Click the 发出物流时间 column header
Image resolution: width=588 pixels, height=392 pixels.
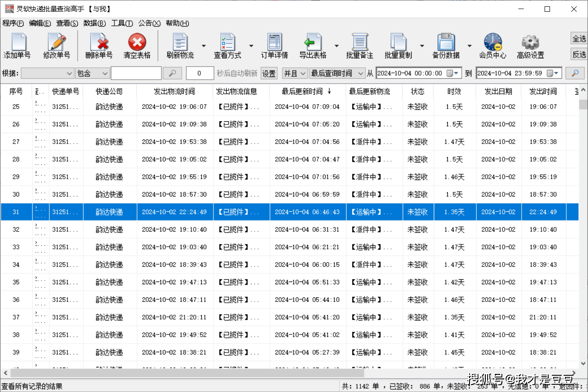(175, 91)
